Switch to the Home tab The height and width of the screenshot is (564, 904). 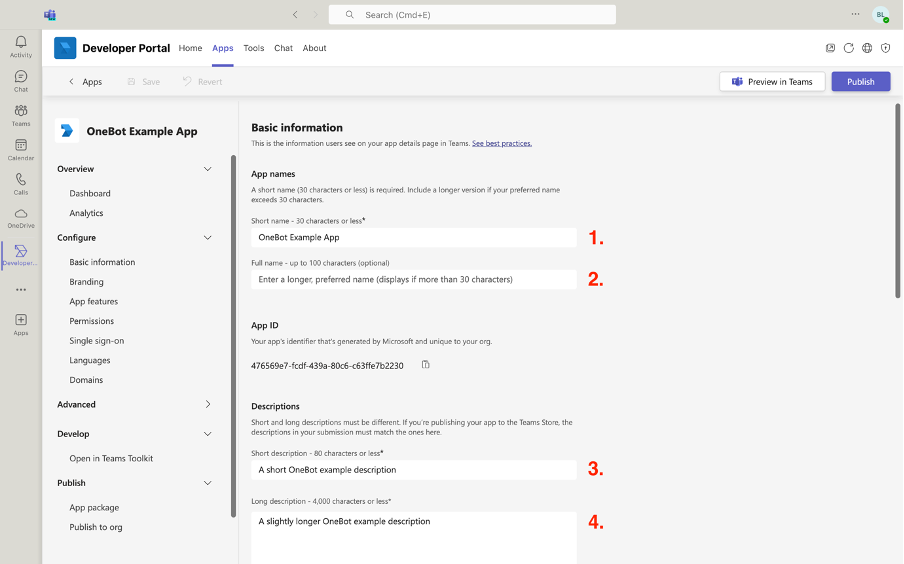point(190,48)
